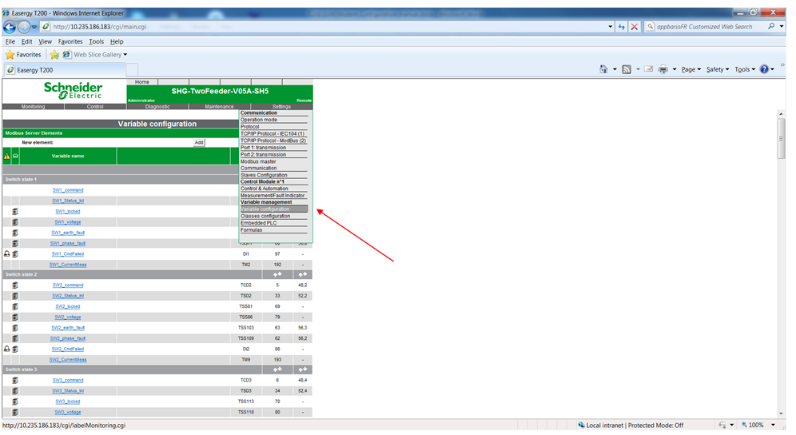The image size is (796, 435).
Task: Click the browser Back arrow button
Action: [9, 27]
